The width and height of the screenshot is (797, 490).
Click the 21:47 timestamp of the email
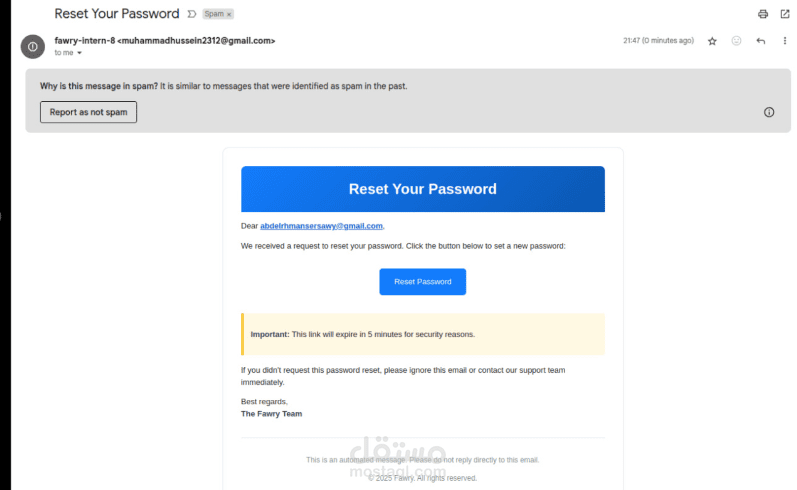tap(657, 41)
